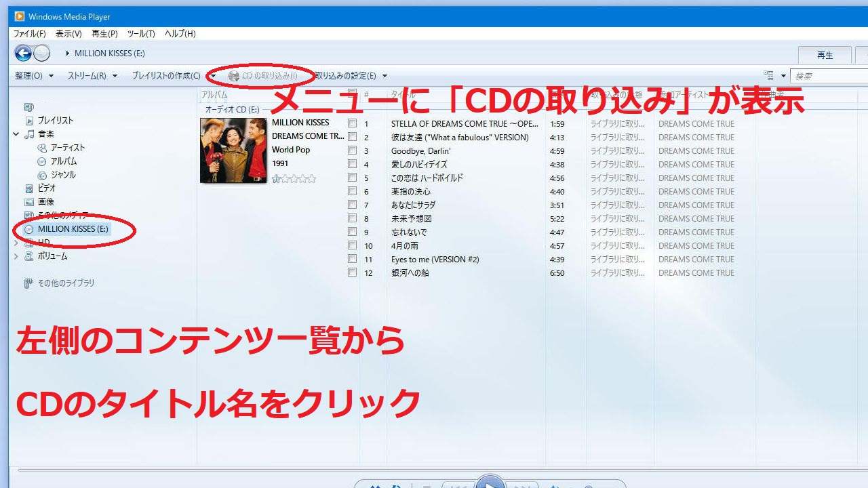Click the # column header
The width and height of the screenshot is (868, 488).
pyautogui.click(x=366, y=95)
